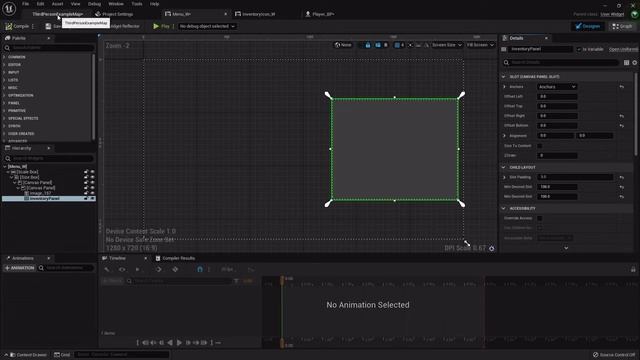Hide Scale Box with eye toggle
Viewport: 640px width, 360px height.
click(93, 172)
